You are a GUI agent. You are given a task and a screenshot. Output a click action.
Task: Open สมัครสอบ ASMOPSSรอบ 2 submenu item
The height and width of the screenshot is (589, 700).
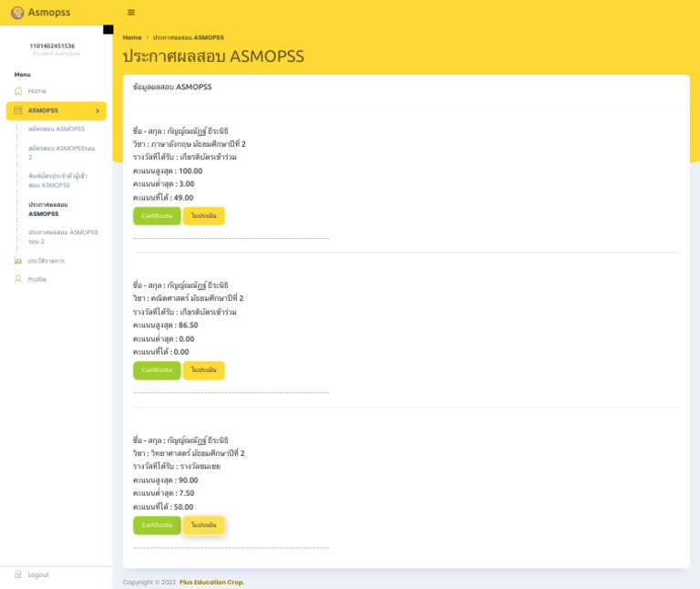pyautogui.click(x=62, y=152)
